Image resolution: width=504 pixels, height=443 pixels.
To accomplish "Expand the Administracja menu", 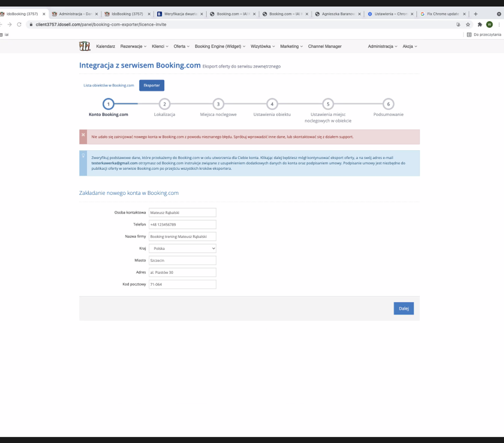I will pyautogui.click(x=382, y=46).
